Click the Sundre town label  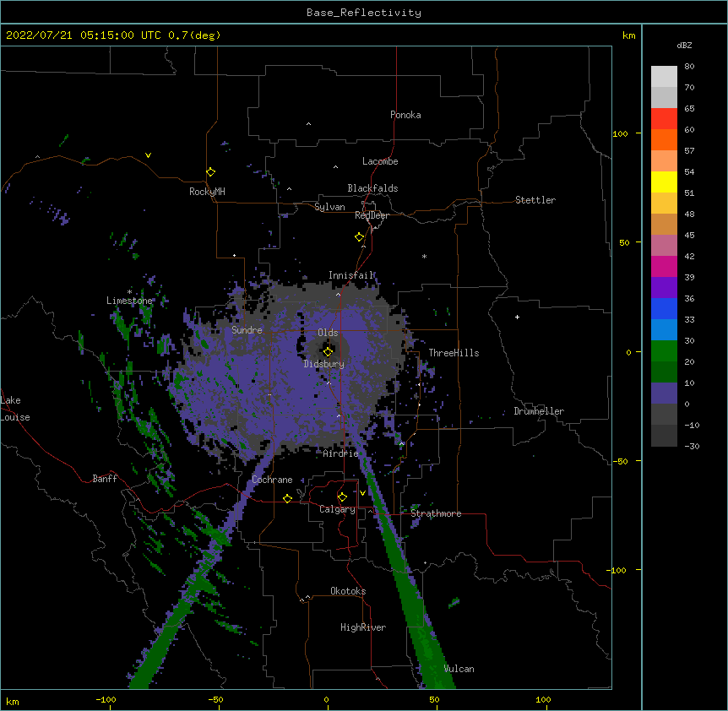click(x=247, y=330)
